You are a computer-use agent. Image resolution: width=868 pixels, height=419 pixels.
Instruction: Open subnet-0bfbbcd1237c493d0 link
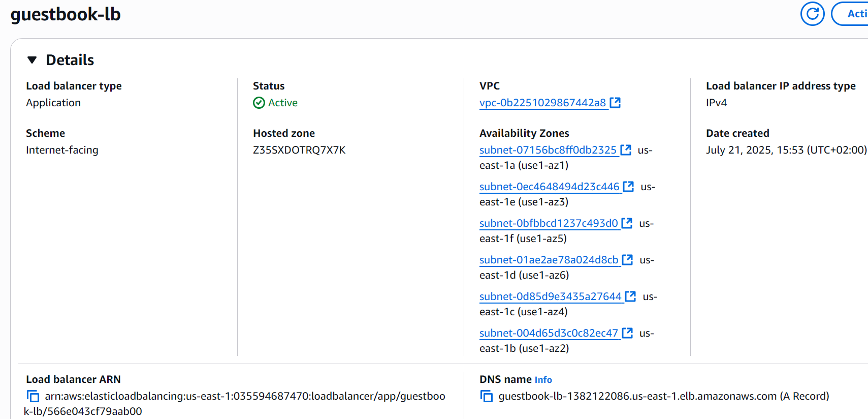(x=549, y=223)
